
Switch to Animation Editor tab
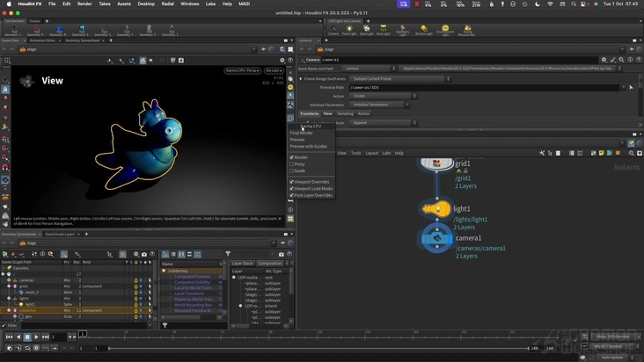click(x=42, y=40)
